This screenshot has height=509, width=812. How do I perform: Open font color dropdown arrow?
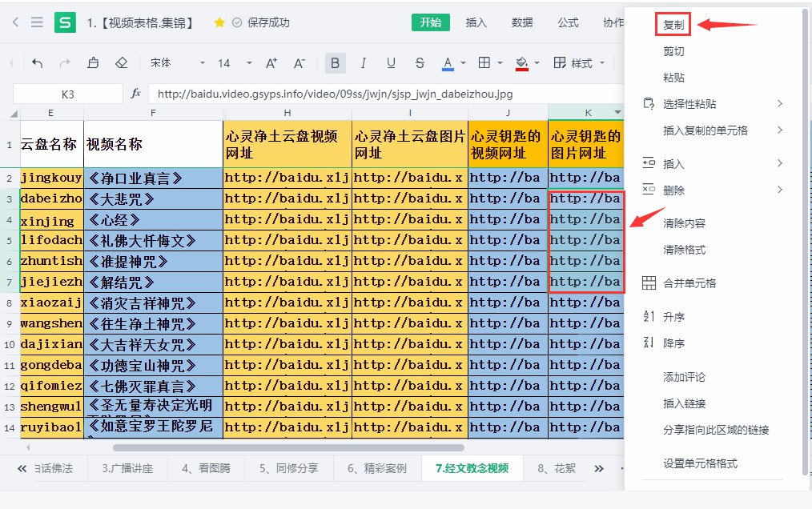463,63
